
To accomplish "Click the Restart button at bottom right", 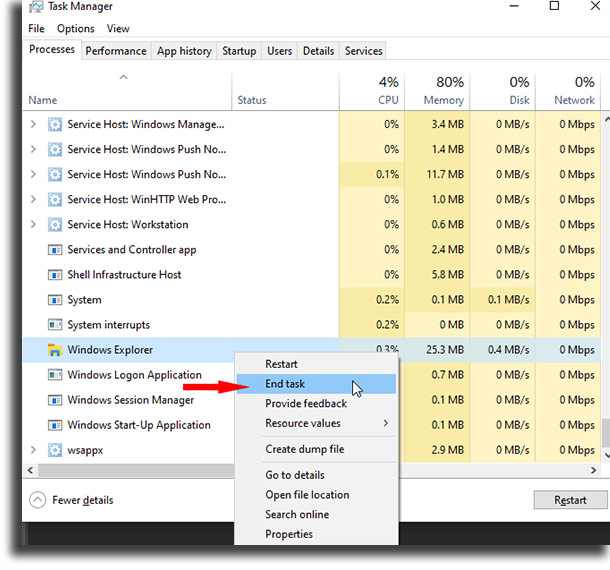I will click(x=570, y=500).
